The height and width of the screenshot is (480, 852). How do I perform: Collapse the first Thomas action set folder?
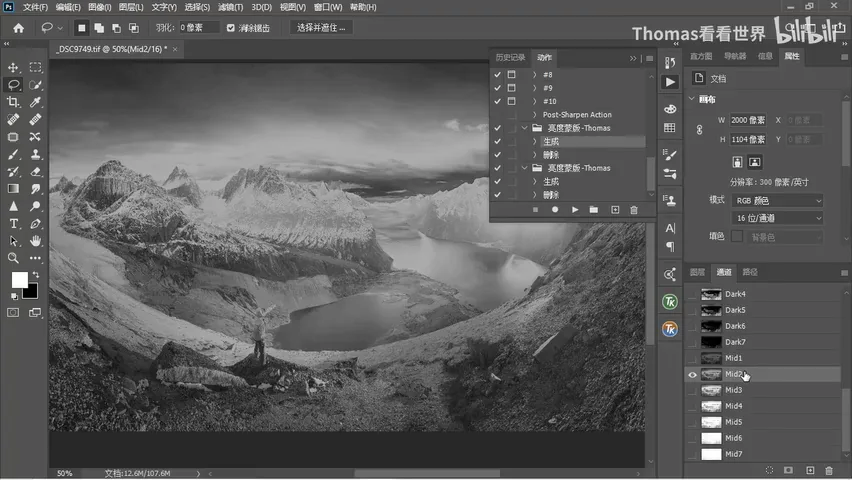point(524,128)
